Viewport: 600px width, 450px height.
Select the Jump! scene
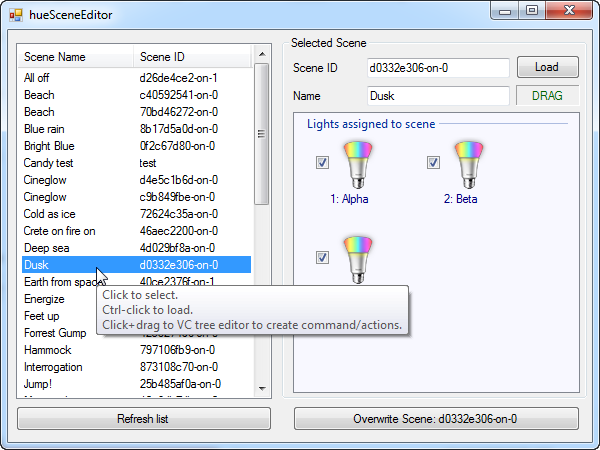(136, 384)
